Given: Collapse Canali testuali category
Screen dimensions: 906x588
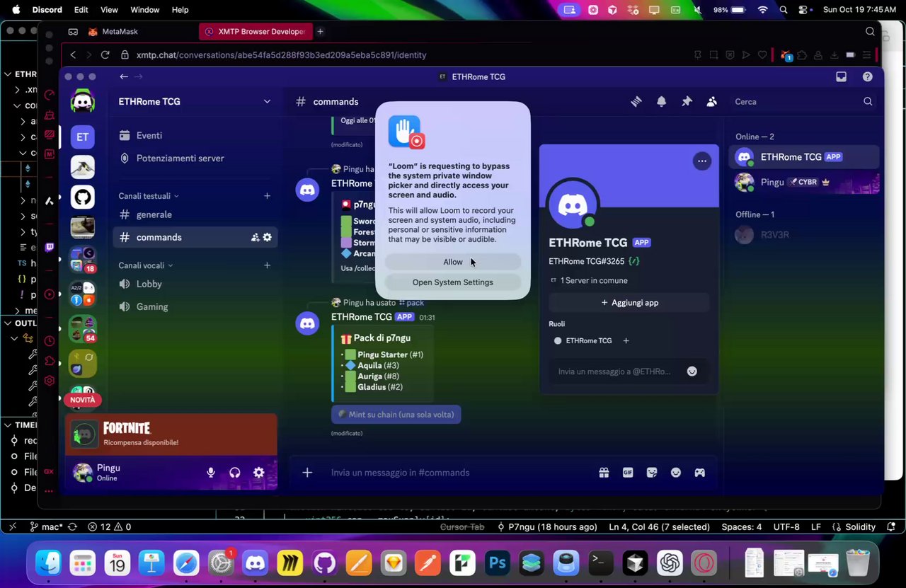Looking at the screenshot, I should coord(149,196).
